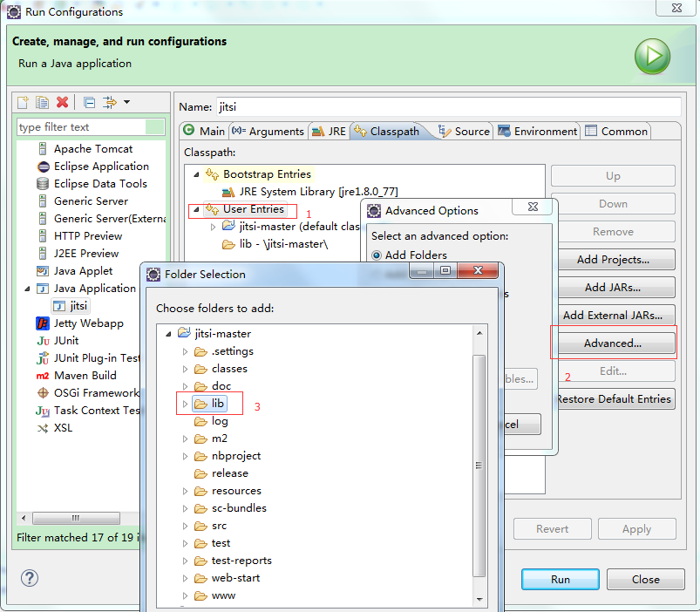Click the Folder Selection vertical scrollbar thumb
The height and width of the screenshot is (612, 700).
(479, 466)
